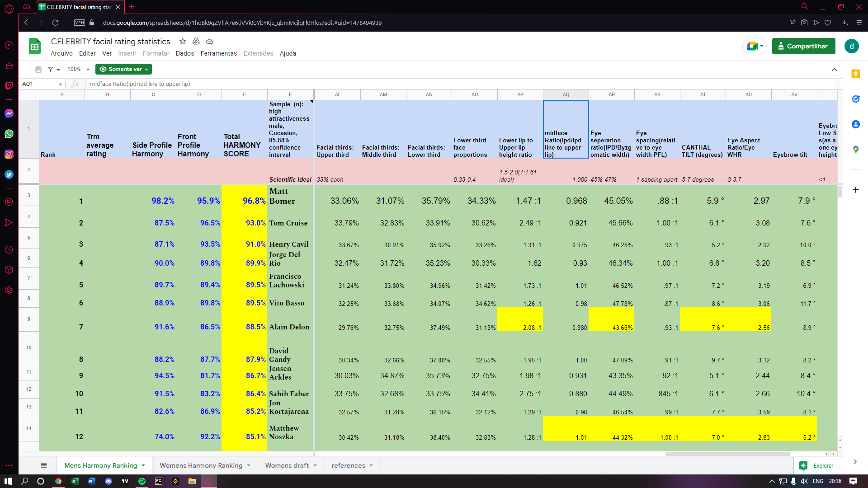Image resolution: width=868 pixels, height=488 pixels.
Task: Open WhatsApp in browser sidebar
Action: (9, 134)
